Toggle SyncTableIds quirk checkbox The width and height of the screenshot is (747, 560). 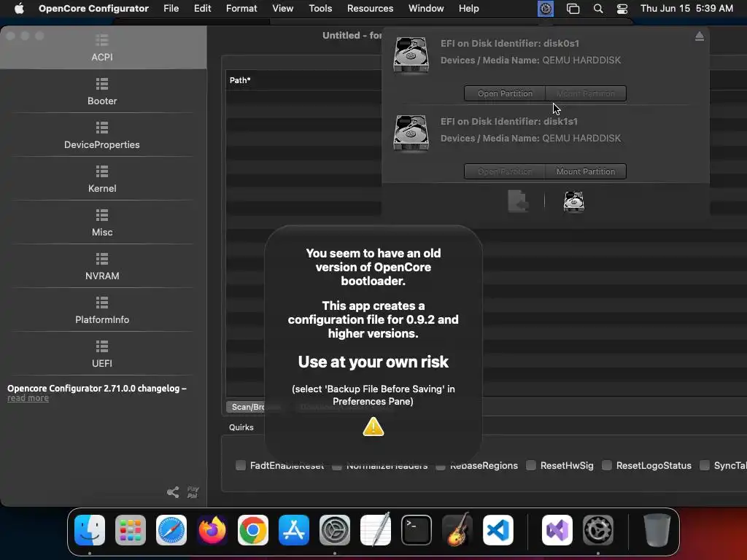pos(704,465)
